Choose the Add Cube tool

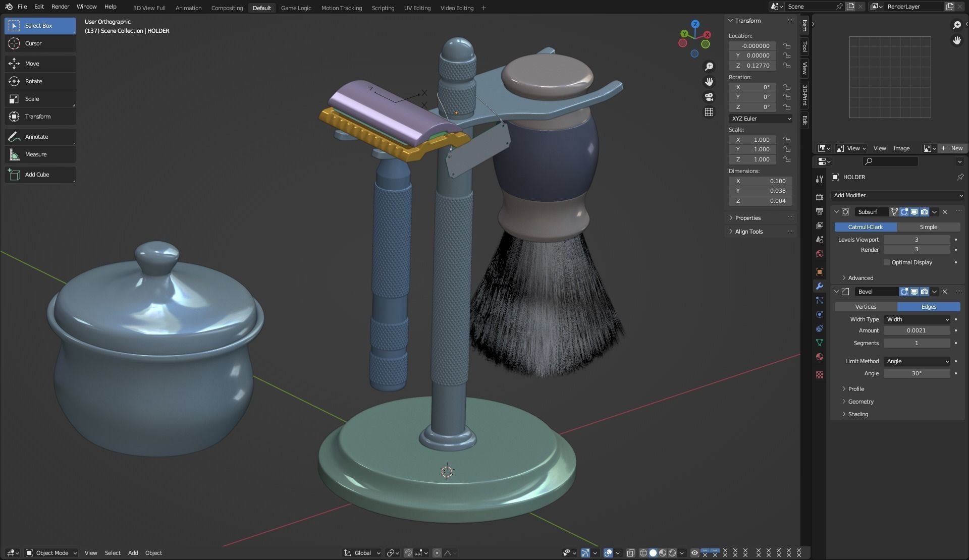[40, 175]
